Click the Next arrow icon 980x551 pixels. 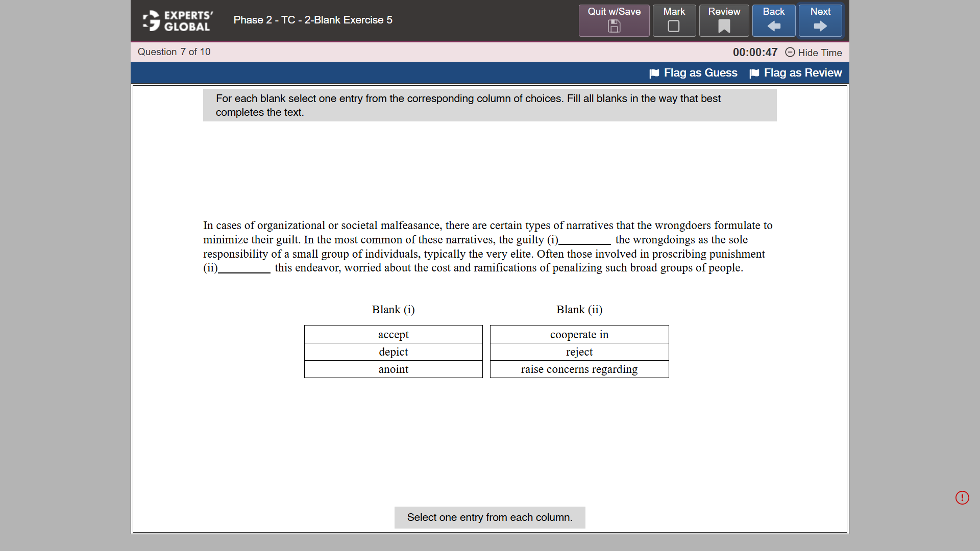[x=820, y=26]
